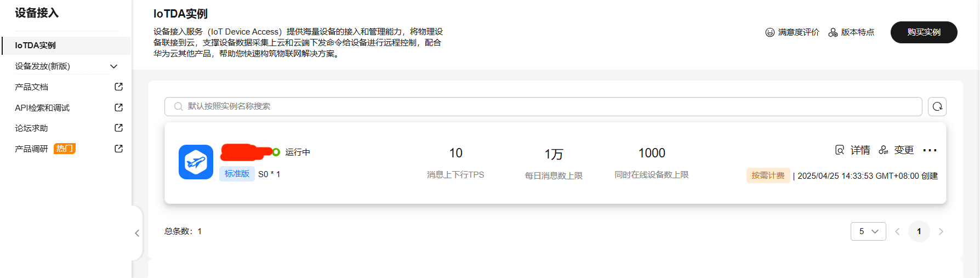
Task: Expand the 设备发放(新版) chevron
Action: coord(113,66)
